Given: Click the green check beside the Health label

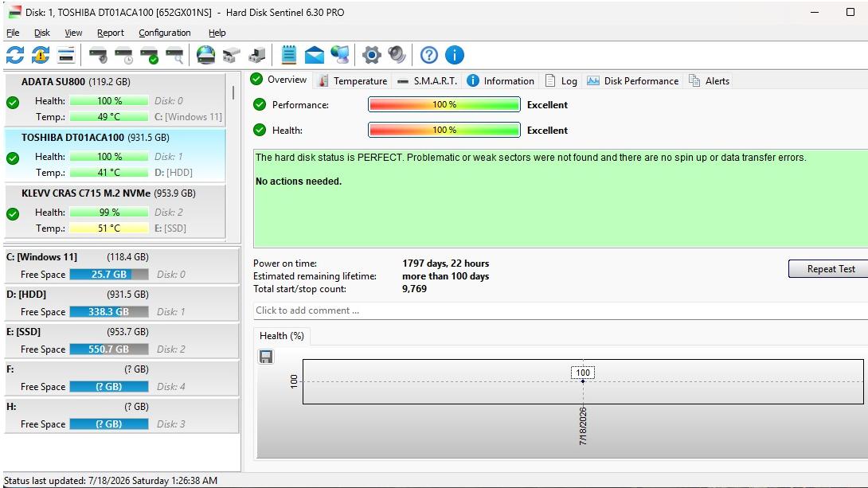Looking at the screenshot, I should pos(260,130).
